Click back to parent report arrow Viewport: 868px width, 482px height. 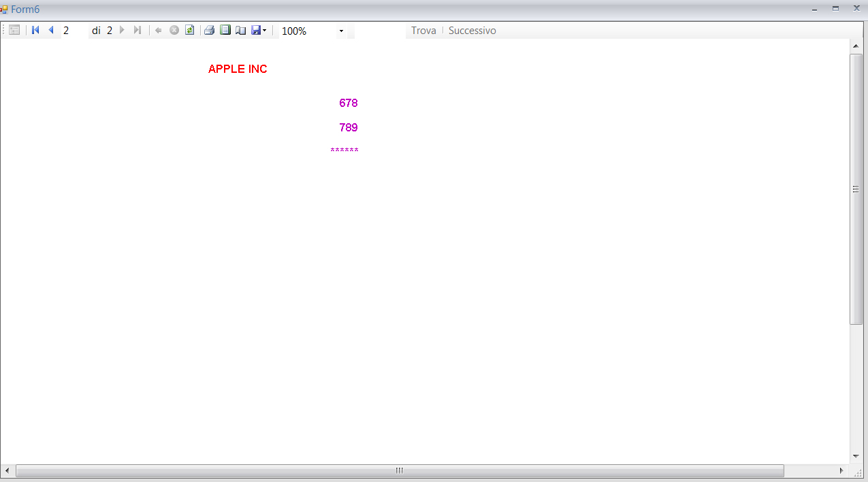[x=159, y=30]
